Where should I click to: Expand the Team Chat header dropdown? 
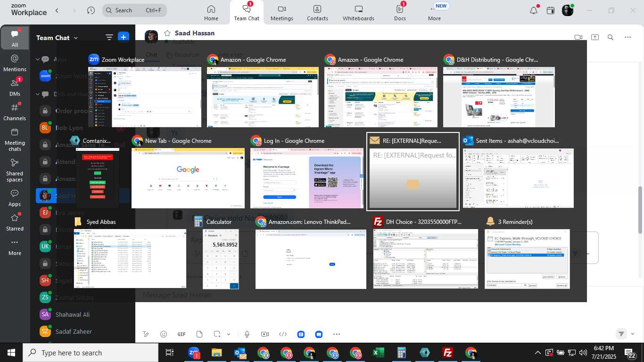pos(75,38)
